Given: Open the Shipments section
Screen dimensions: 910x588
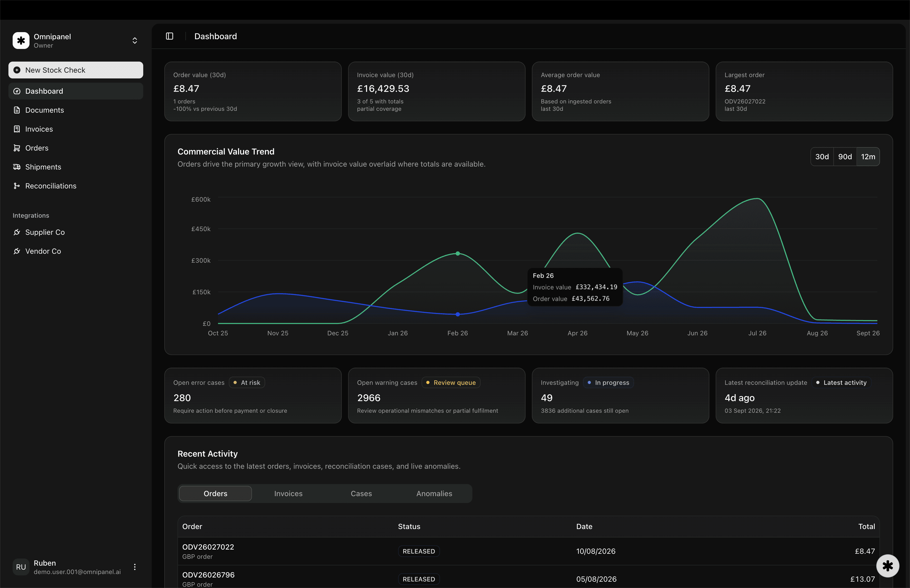Looking at the screenshot, I should (76, 167).
